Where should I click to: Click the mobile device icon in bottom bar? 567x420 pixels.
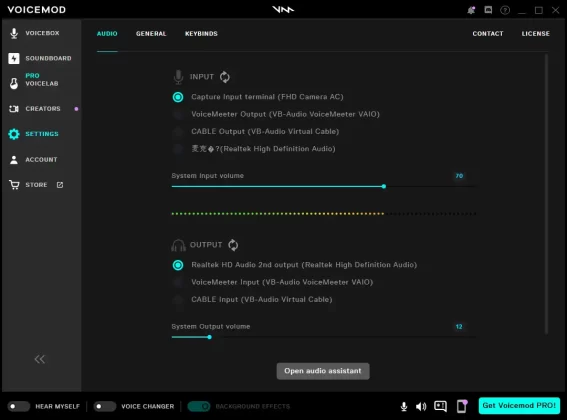pos(462,406)
